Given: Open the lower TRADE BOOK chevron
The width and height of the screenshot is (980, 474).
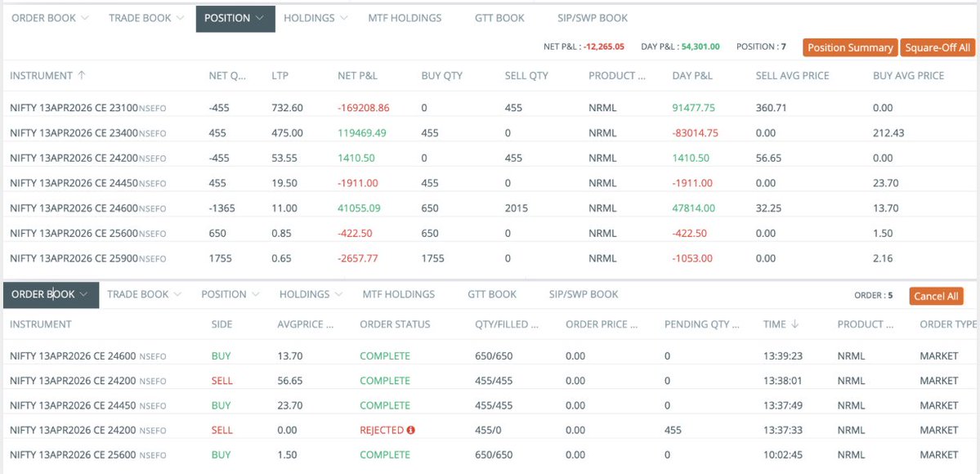Looking at the screenshot, I should tap(177, 294).
